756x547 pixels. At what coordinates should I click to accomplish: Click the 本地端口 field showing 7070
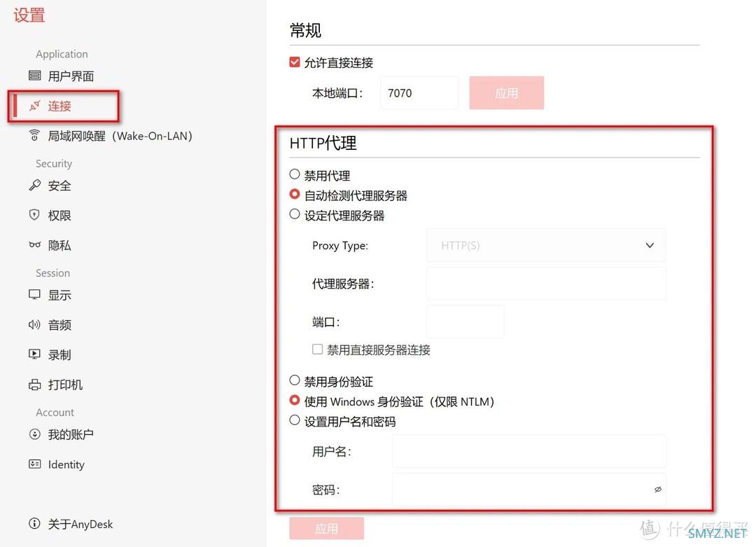[x=419, y=92]
